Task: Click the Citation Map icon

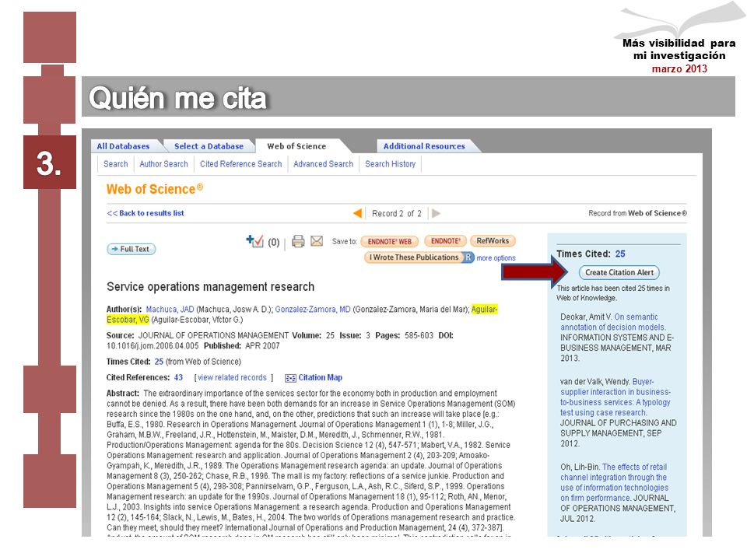Action: [x=290, y=378]
